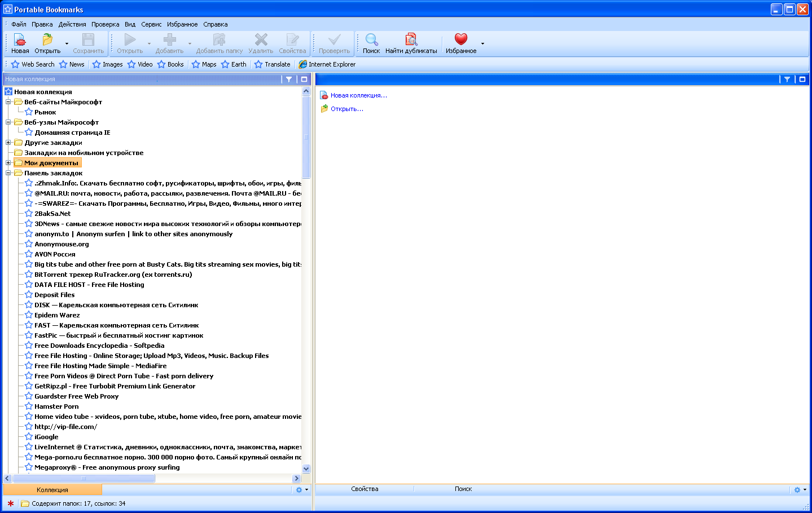Open the left panel gear settings dropdown
The height and width of the screenshot is (513, 812).
[x=302, y=490]
